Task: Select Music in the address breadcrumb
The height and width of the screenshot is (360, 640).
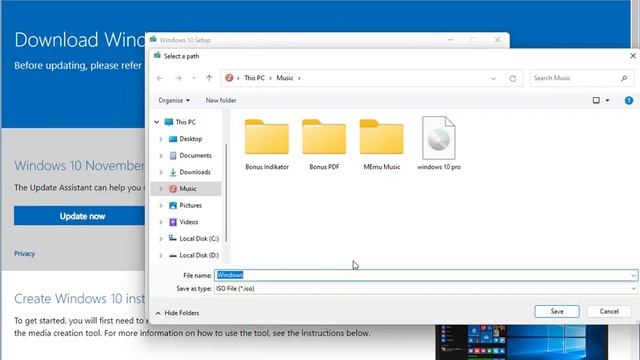Action: pyautogui.click(x=285, y=78)
